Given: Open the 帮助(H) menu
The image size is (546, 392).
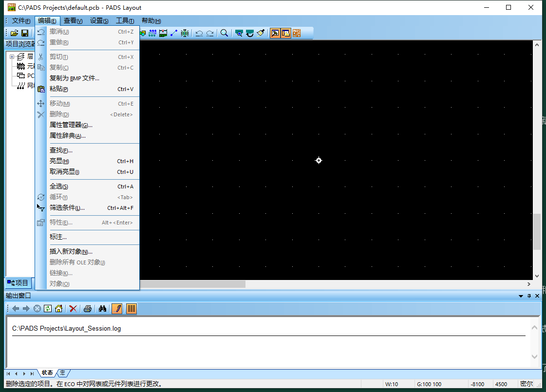Looking at the screenshot, I should click(x=151, y=21).
